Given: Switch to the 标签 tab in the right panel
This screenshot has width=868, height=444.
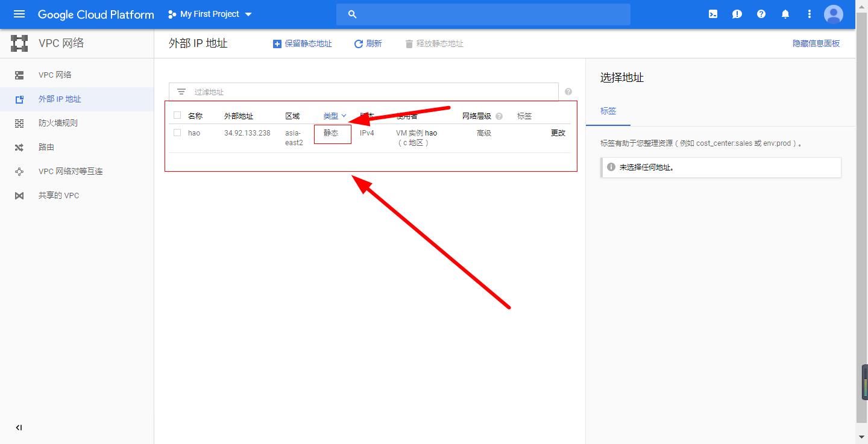Looking at the screenshot, I should [x=608, y=111].
